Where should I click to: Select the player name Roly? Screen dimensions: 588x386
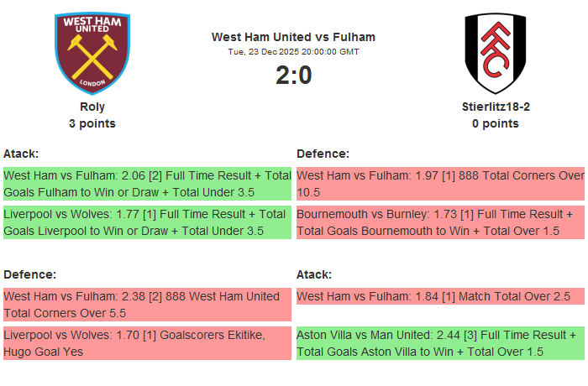click(92, 107)
